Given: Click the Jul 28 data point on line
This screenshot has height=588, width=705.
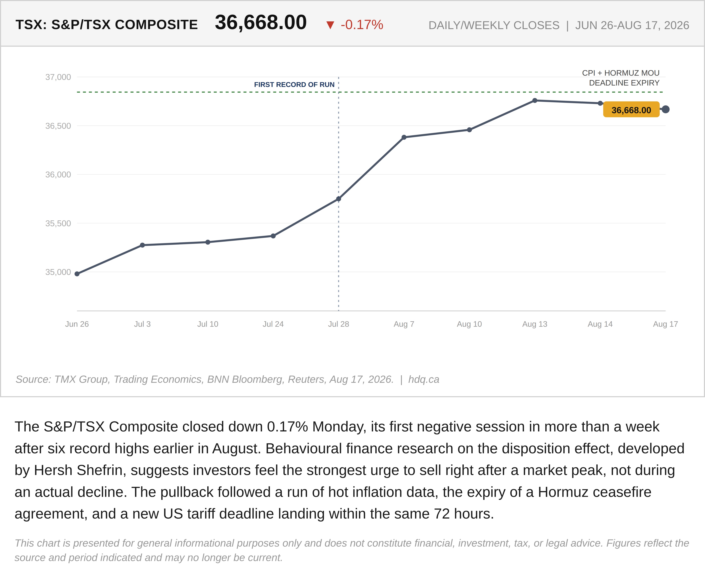Looking at the screenshot, I should pos(338,199).
